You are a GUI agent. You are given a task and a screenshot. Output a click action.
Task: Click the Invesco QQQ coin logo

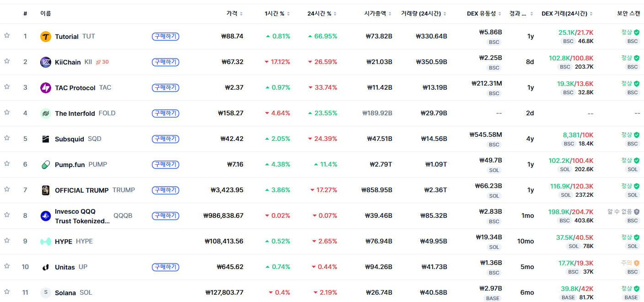point(46,216)
